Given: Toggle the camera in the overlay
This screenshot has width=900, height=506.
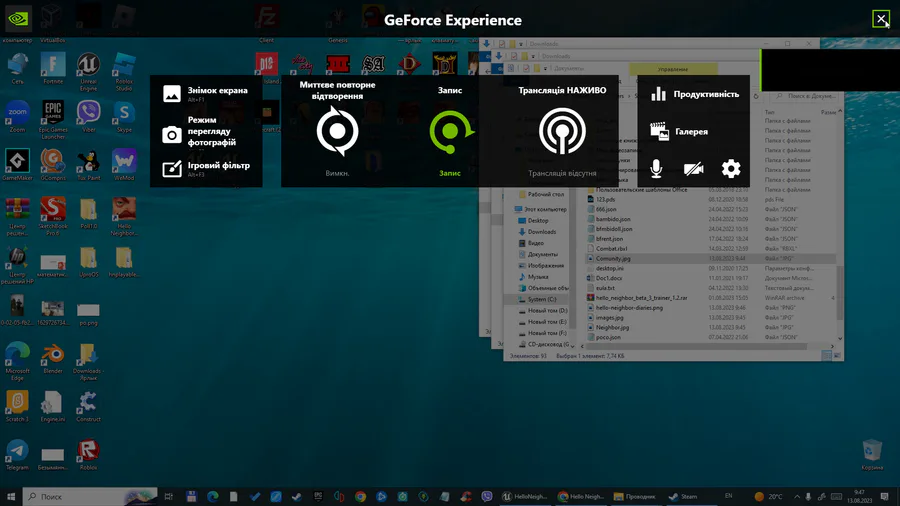Looking at the screenshot, I should [693, 169].
